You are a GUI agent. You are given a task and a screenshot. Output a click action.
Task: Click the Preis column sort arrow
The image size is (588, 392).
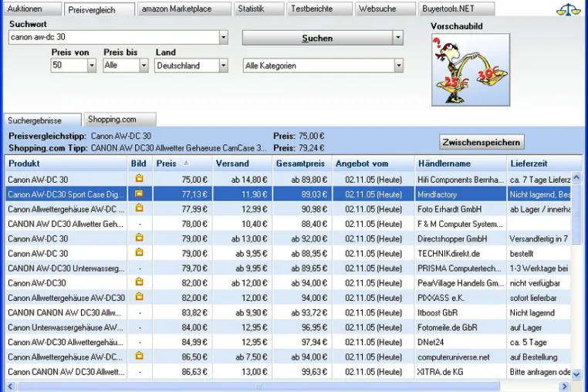[x=186, y=163]
